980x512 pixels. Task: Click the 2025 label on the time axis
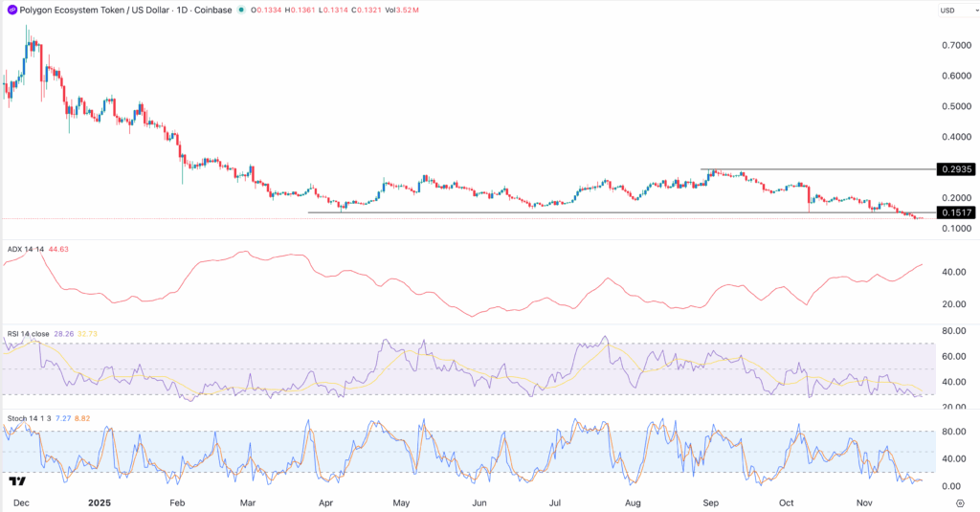point(101,501)
